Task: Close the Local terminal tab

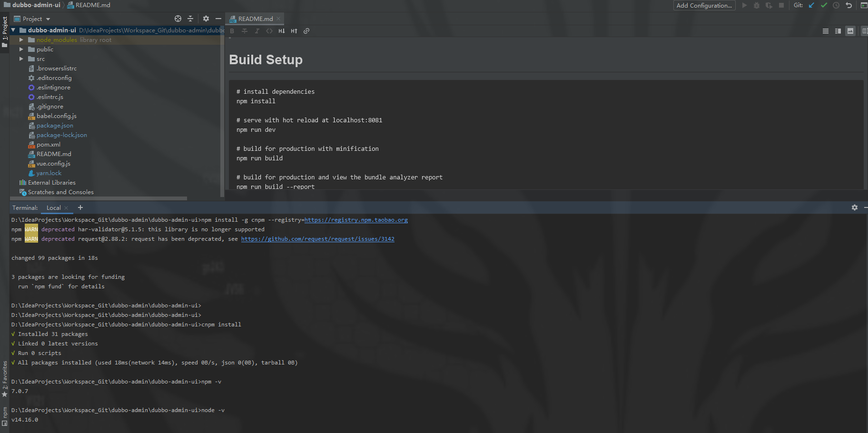Action: pos(67,208)
